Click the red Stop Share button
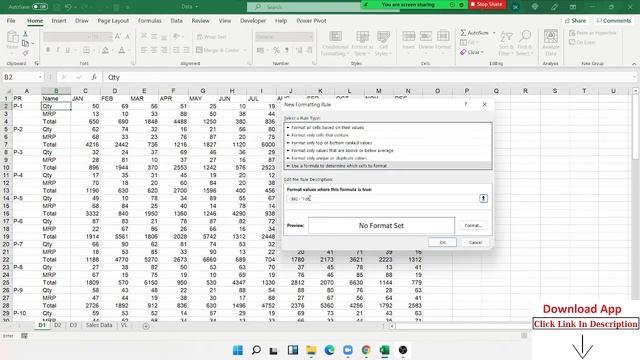The height and width of the screenshot is (360, 640). tap(487, 4)
